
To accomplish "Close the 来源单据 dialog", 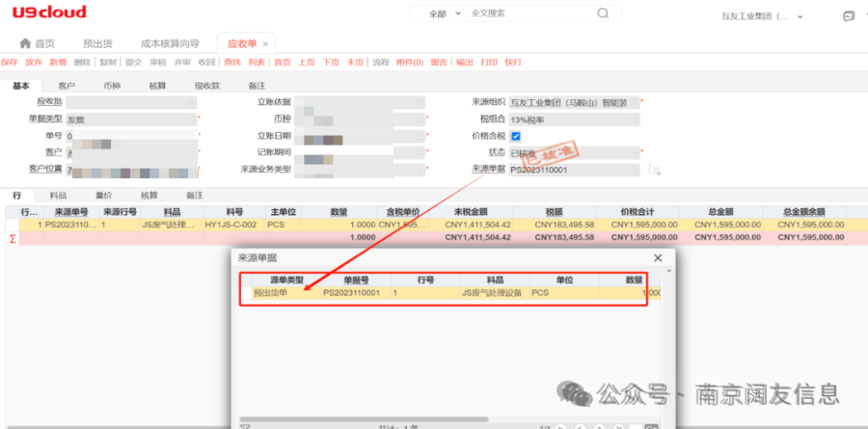I will tap(658, 258).
